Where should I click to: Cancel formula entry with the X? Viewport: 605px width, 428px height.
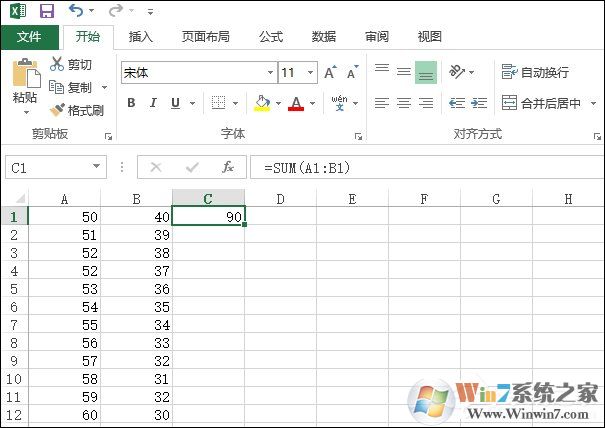tap(156, 167)
